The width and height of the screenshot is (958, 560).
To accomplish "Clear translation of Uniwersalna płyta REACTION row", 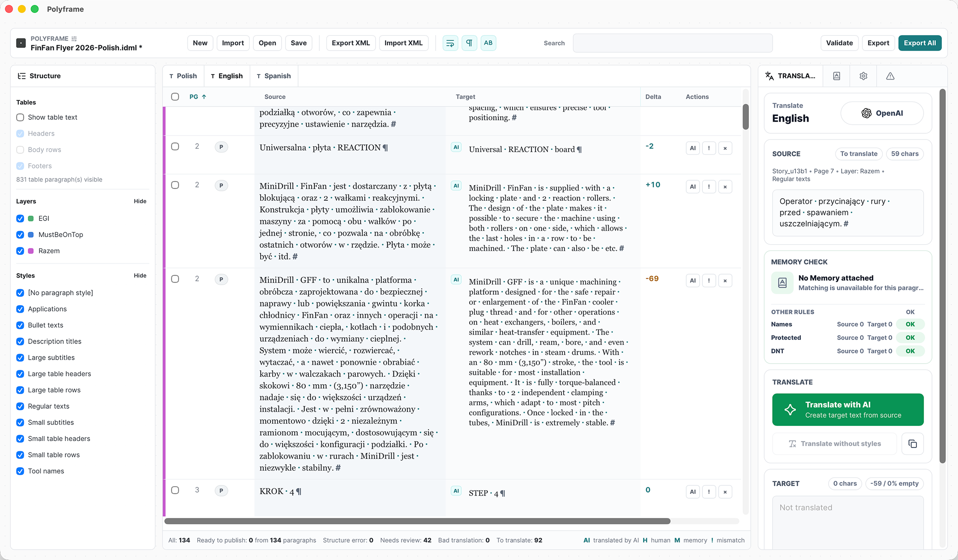I will point(725,148).
